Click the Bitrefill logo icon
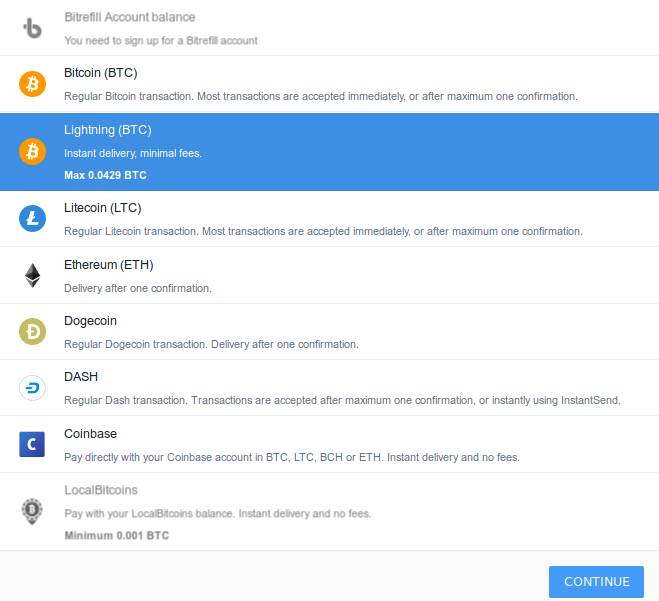 [32, 28]
